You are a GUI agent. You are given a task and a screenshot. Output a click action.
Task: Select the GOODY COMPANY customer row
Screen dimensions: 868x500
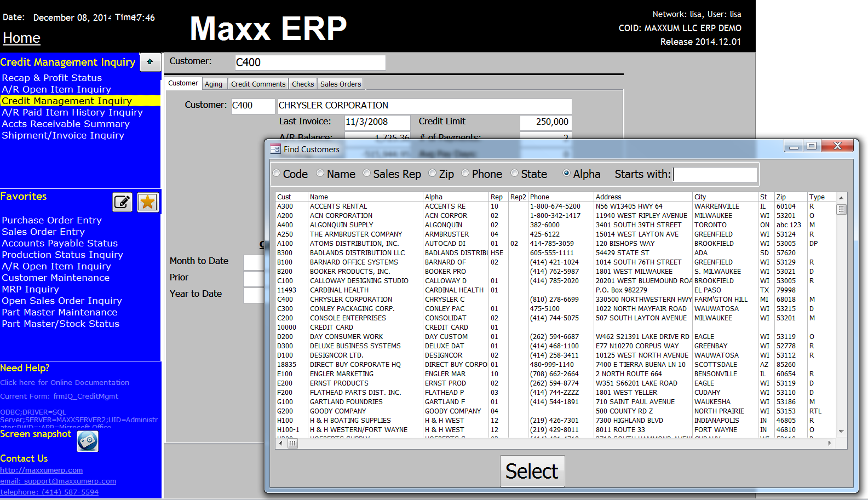pyautogui.click(x=556, y=411)
